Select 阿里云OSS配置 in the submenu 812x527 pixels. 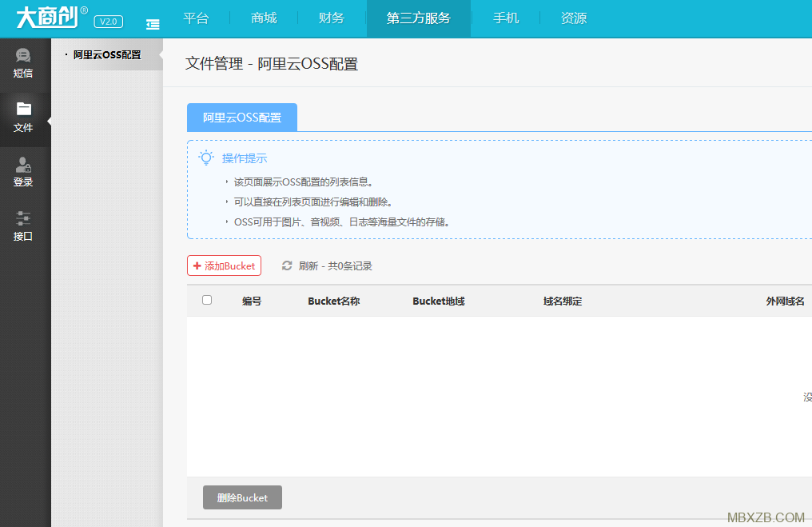(x=107, y=55)
